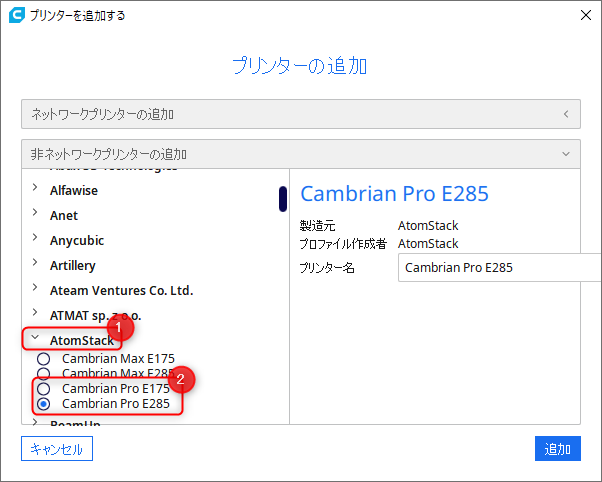Click the network printer section chevron arrow
602x482 pixels.
pyautogui.click(x=566, y=114)
